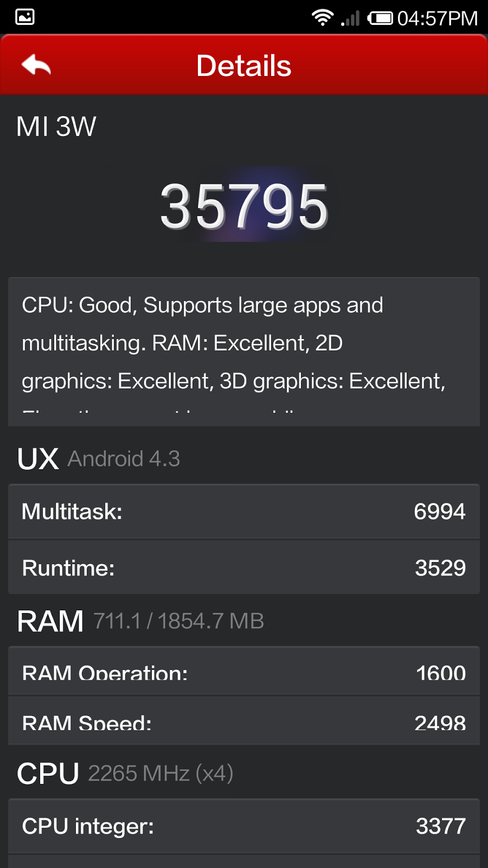Viewport: 488px width, 868px height.
Task: Tap the CPU section header
Action: (x=48, y=774)
